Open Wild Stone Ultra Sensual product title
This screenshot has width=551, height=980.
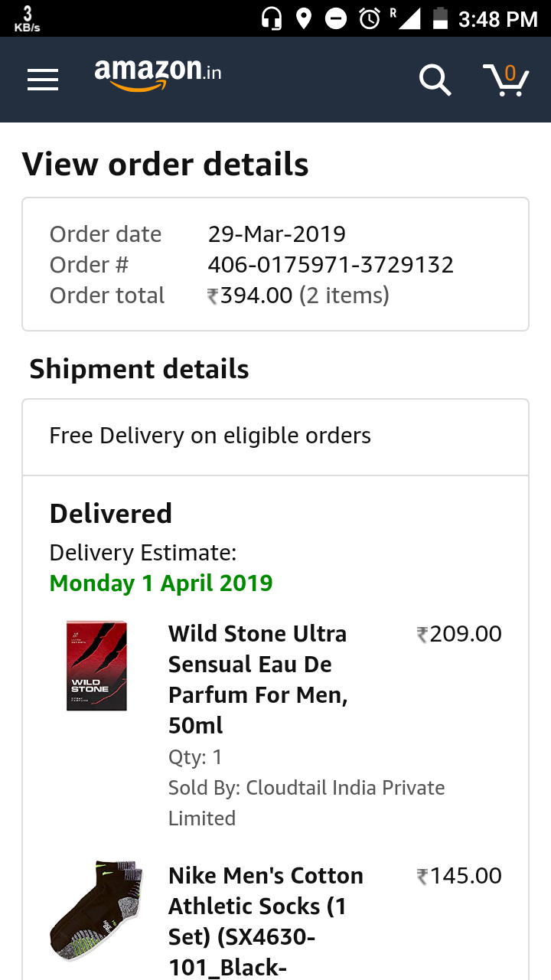258,679
